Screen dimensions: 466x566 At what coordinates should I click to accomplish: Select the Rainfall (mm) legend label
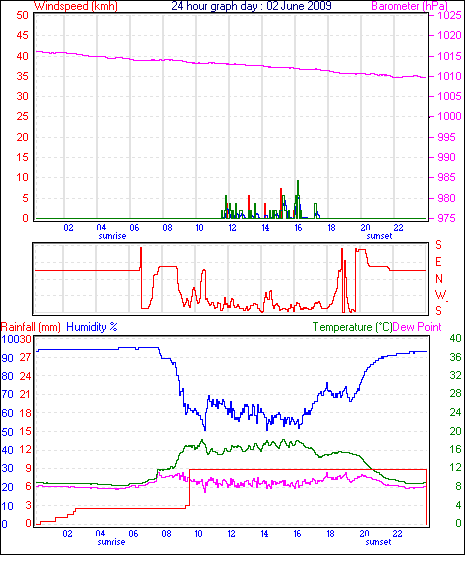[x=31, y=327]
